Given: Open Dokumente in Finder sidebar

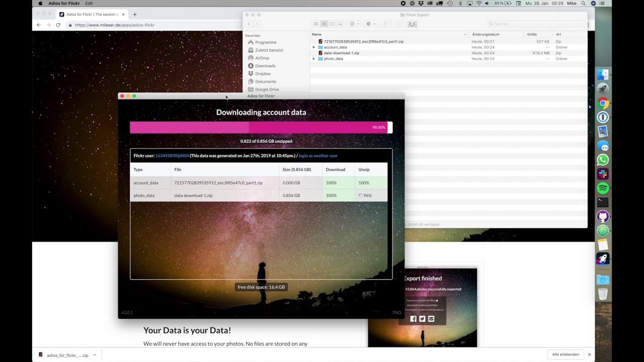Looking at the screenshot, I should [x=266, y=81].
